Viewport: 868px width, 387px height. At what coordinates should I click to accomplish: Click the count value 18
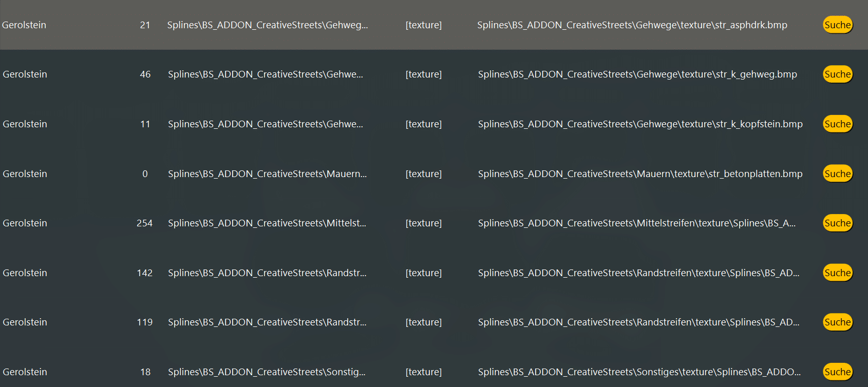click(x=145, y=372)
